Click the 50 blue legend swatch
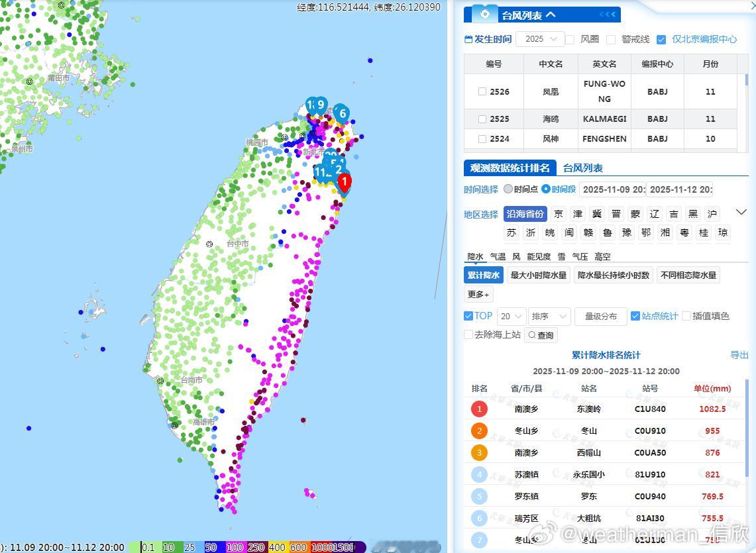 coord(215,547)
